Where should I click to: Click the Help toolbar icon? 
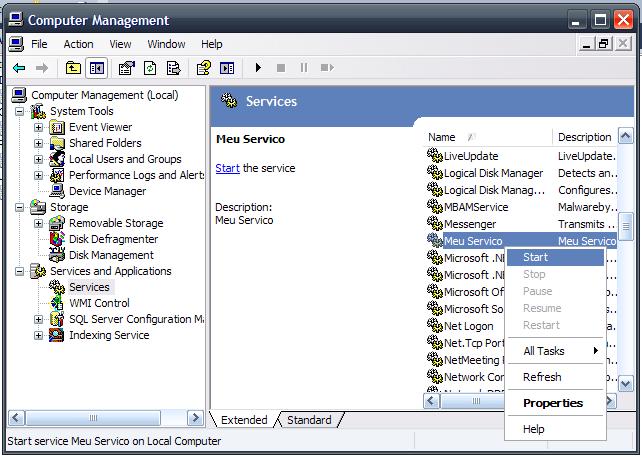[203, 68]
